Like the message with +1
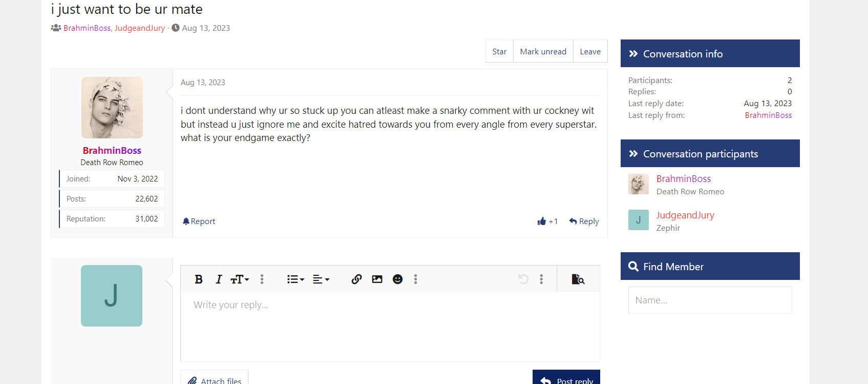 click(547, 221)
